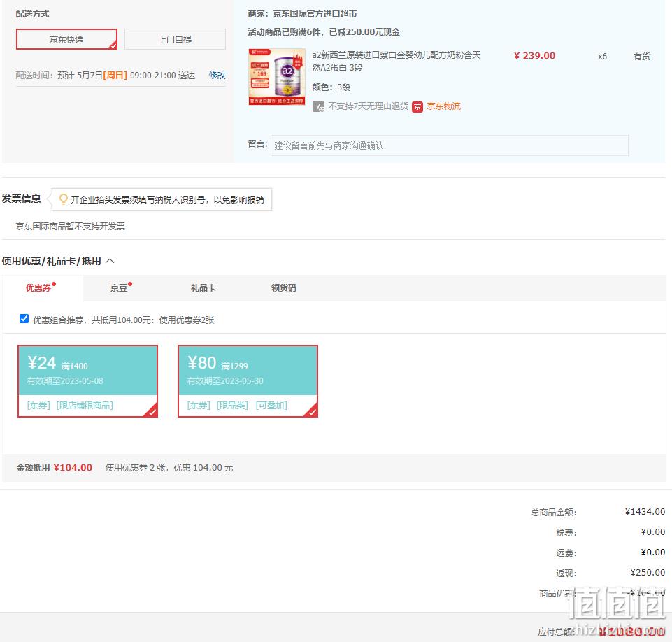Choose 上门自提 pickup option
Image resolution: width=672 pixels, height=642 pixels.
pyautogui.click(x=175, y=39)
